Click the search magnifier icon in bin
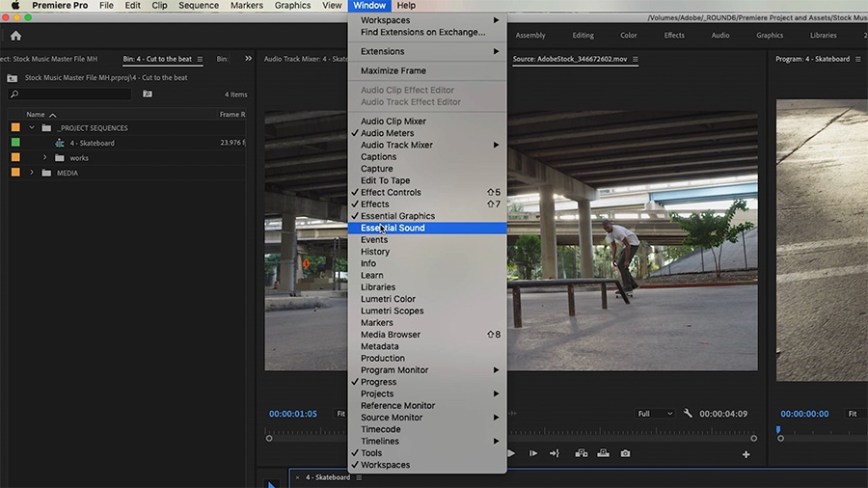868x488 pixels. [x=14, y=95]
